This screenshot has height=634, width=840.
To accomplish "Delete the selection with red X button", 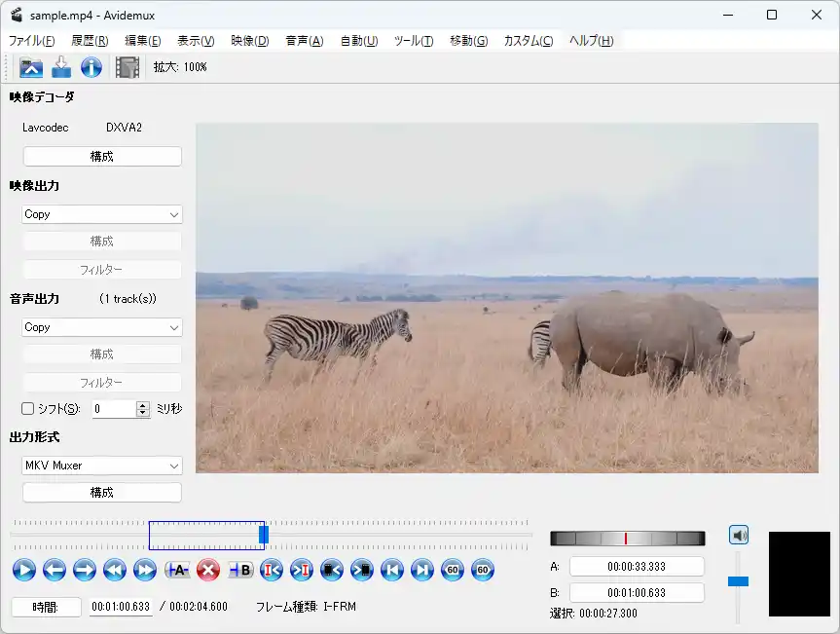I will (x=207, y=571).
